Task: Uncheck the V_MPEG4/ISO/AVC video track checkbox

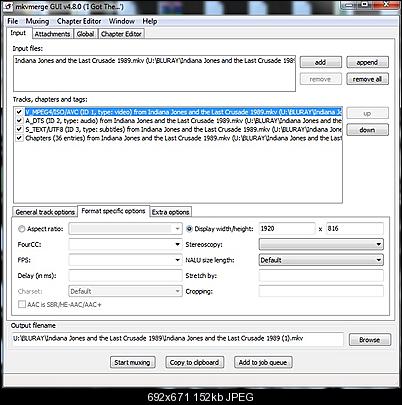Action: (x=19, y=112)
